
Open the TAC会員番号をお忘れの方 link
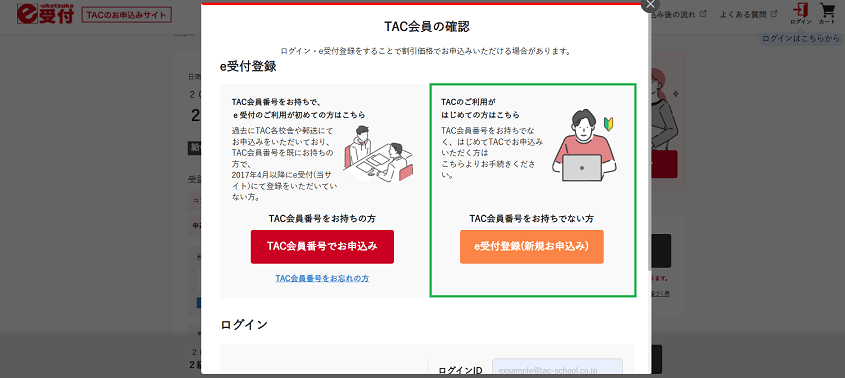(322, 279)
